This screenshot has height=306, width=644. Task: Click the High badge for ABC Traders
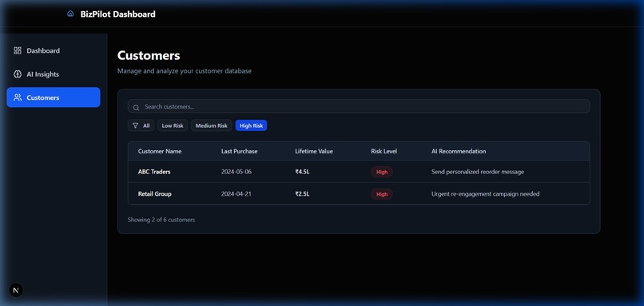click(x=382, y=172)
